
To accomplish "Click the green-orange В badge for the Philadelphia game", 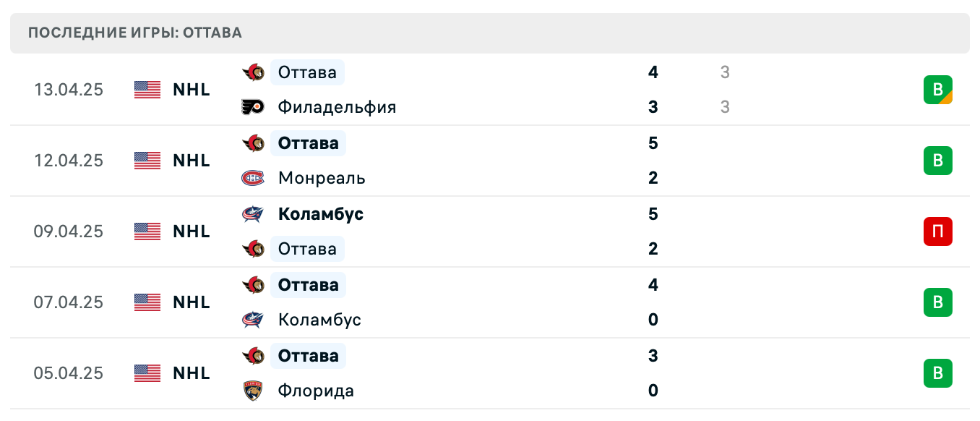I will click(938, 90).
